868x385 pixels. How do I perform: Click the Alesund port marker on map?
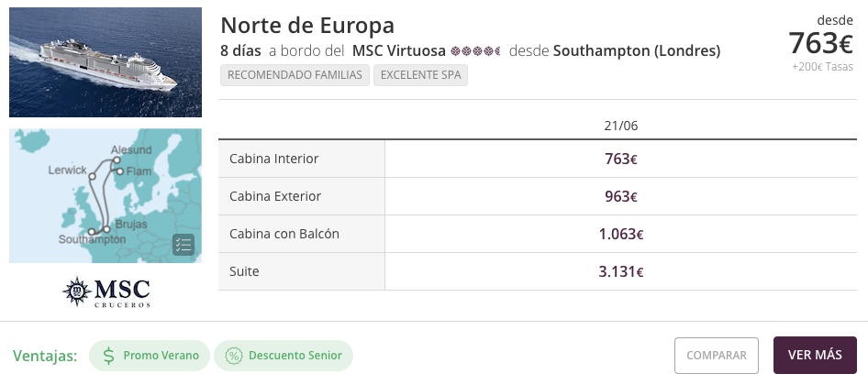(x=117, y=160)
